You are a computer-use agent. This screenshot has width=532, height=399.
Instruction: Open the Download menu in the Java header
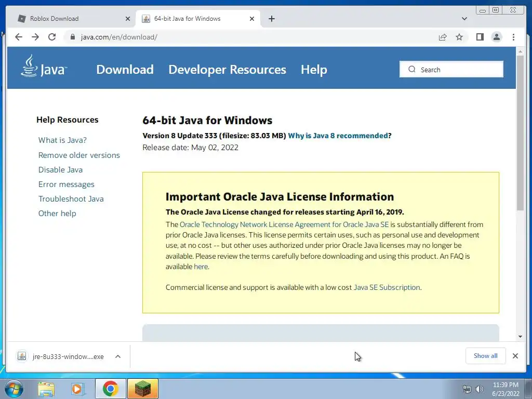(x=125, y=70)
